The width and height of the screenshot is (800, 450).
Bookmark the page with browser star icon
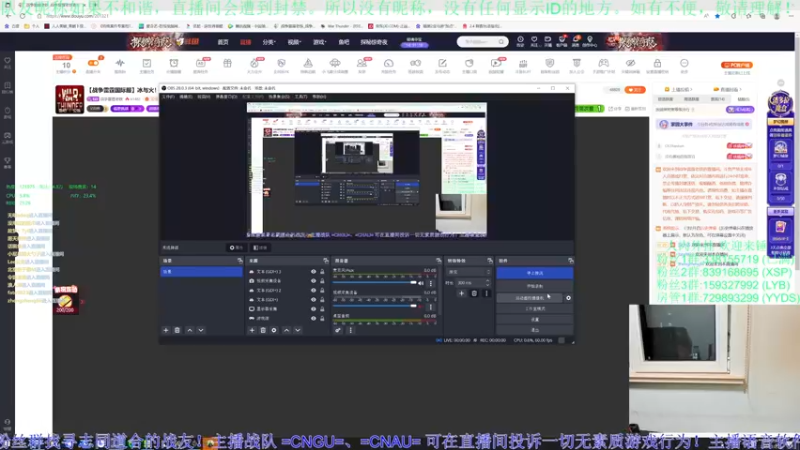pos(717,16)
